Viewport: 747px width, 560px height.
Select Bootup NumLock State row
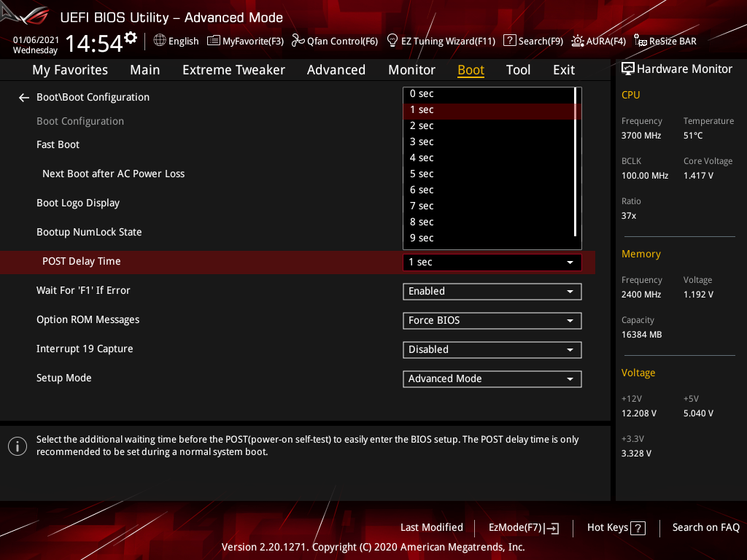[89, 233]
